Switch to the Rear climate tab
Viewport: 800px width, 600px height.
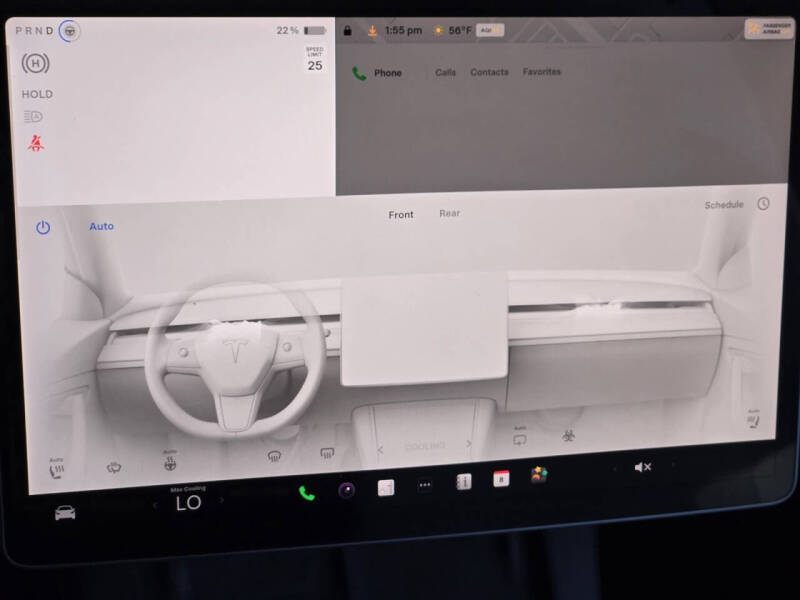[449, 213]
